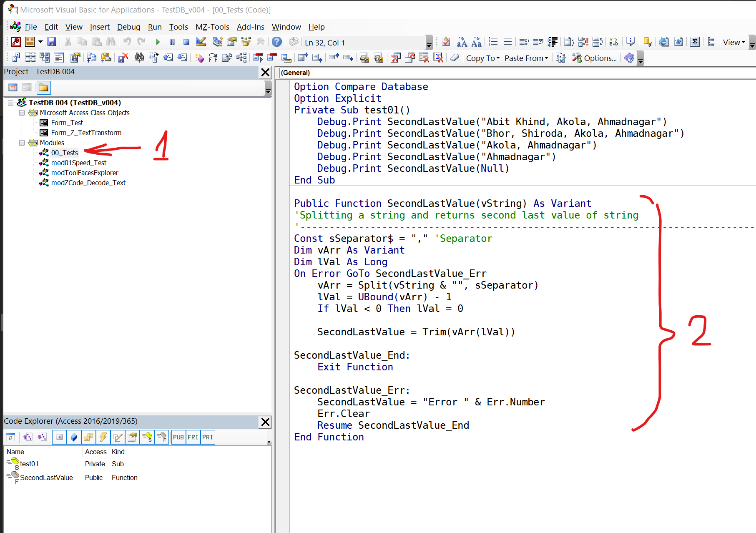This screenshot has width=756, height=533.
Task: Close the Code Explorer panel
Action: 265,422
